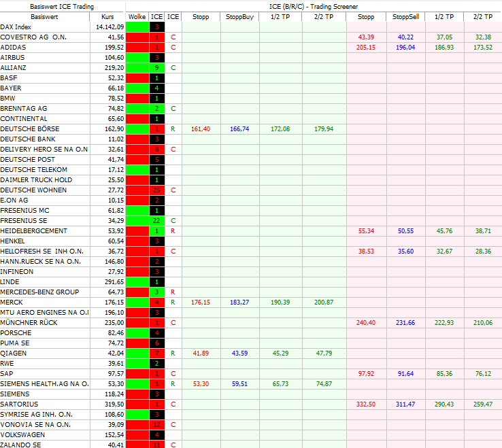Select the MERCK row name
Screen dimensions: 502x448
[12, 303]
